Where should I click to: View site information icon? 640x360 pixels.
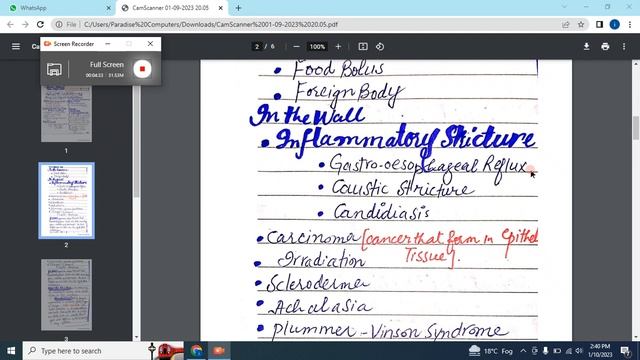pyautogui.click(x=59, y=24)
